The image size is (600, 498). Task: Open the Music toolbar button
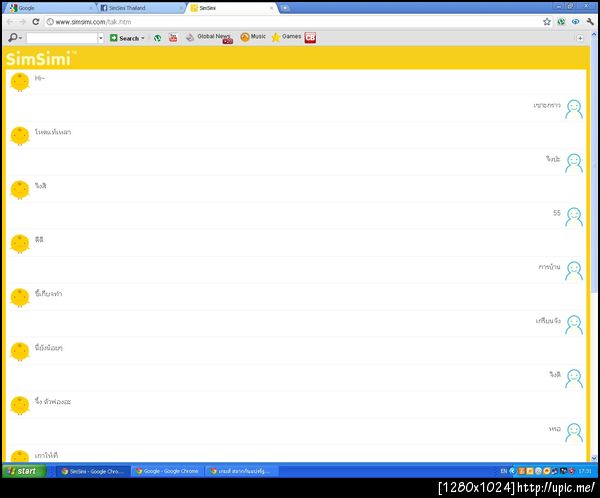(253, 37)
